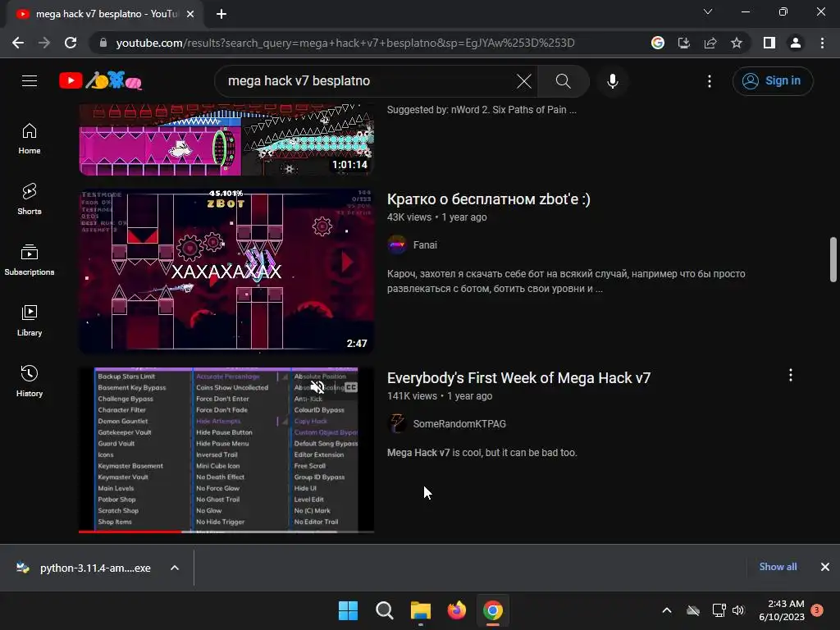
Task: Open the zbot video thumbnail
Action: click(x=226, y=271)
